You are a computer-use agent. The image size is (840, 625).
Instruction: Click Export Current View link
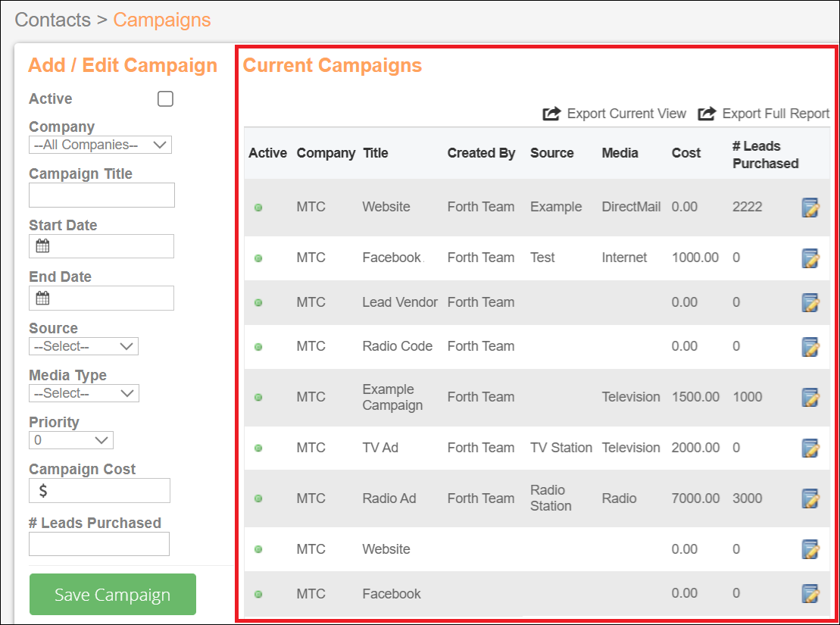coord(626,114)
